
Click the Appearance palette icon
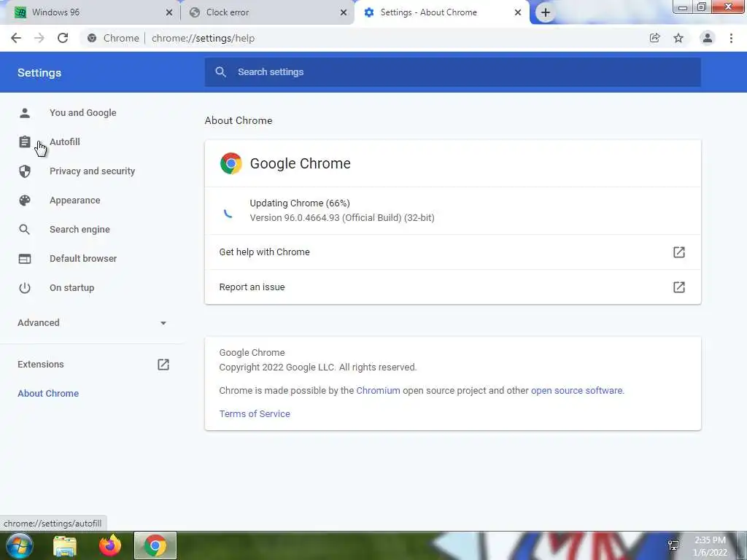[25, 201]
